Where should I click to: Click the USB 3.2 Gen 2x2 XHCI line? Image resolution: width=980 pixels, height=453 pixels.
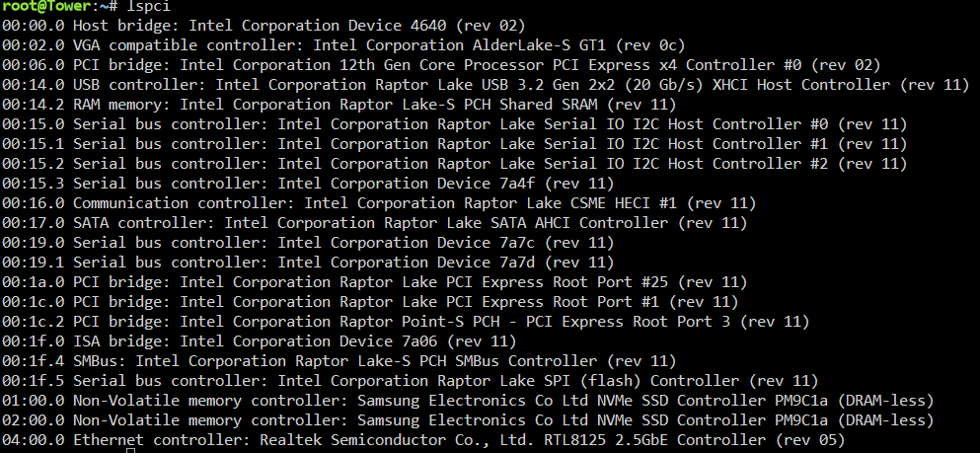click(x=486, y=85)
